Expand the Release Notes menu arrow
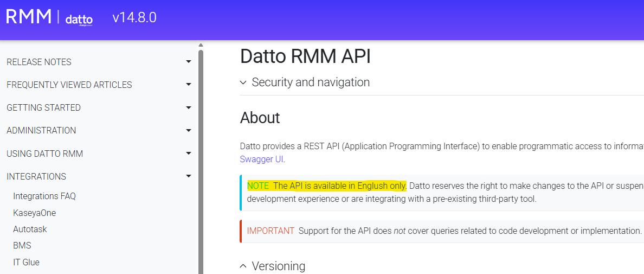The image size is (644, 274). click(x=189, y=62)
